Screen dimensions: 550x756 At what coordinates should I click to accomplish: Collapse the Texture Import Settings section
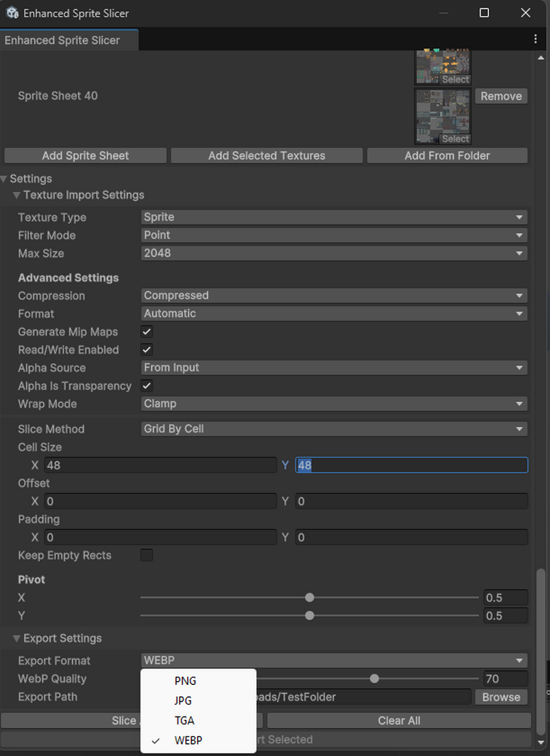(17, 194)
